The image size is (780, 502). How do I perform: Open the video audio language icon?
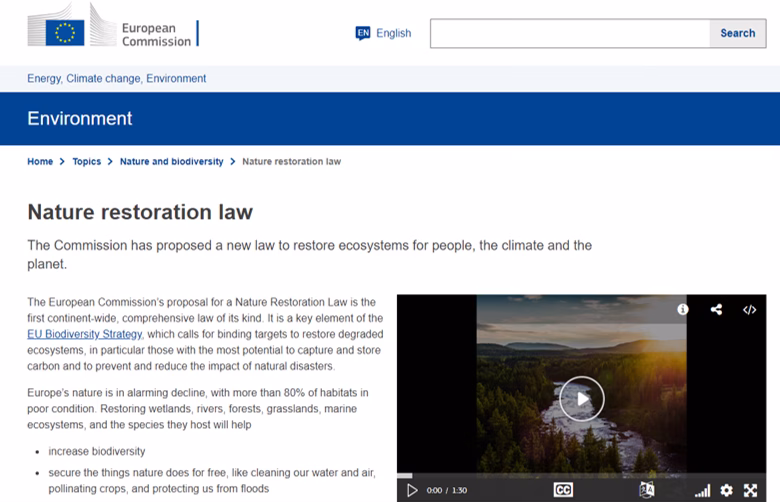point(647,490)
